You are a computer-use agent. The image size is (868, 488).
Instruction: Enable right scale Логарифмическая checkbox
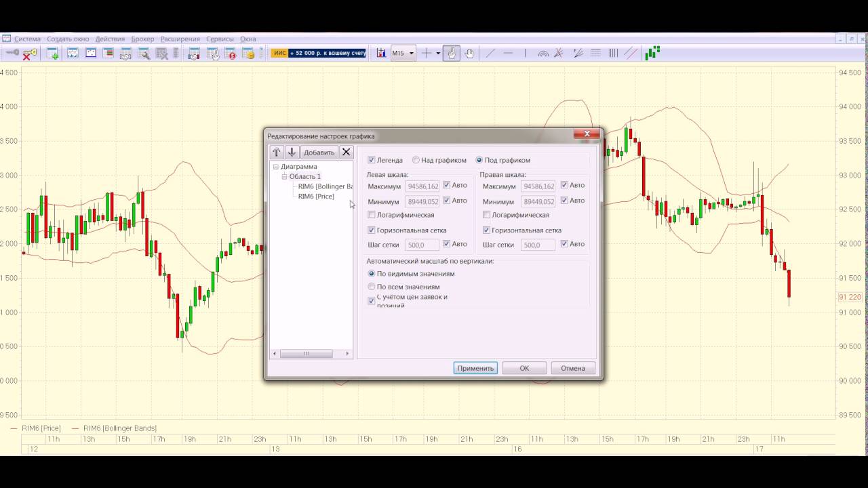[x=486, y=215]
